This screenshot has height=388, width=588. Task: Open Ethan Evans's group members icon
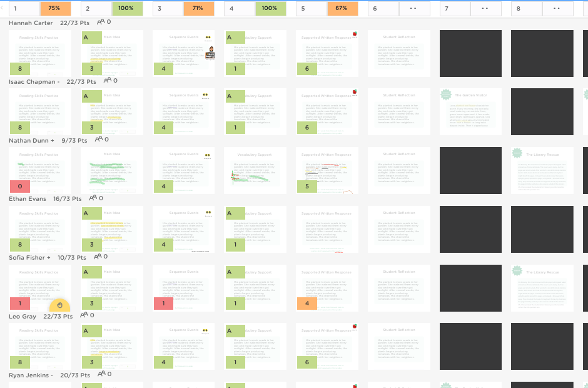[x=93, y=198]
